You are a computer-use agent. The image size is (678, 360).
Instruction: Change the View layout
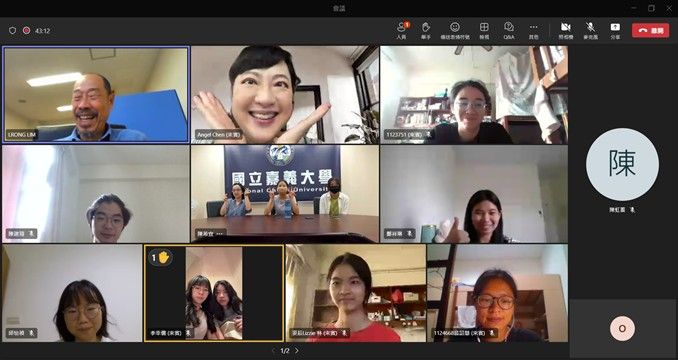tap(484, 30)
